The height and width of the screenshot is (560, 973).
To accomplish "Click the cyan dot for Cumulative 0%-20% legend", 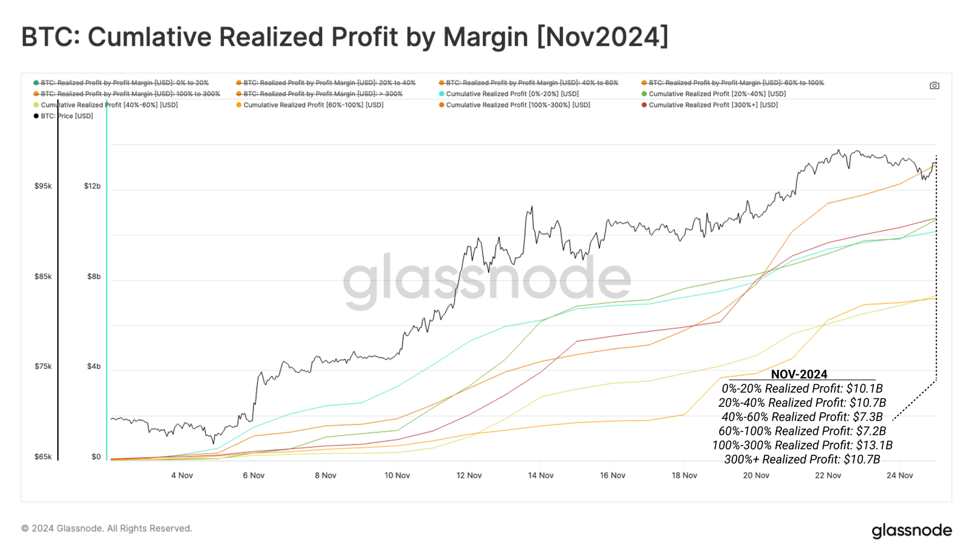I will coord(441,94).
